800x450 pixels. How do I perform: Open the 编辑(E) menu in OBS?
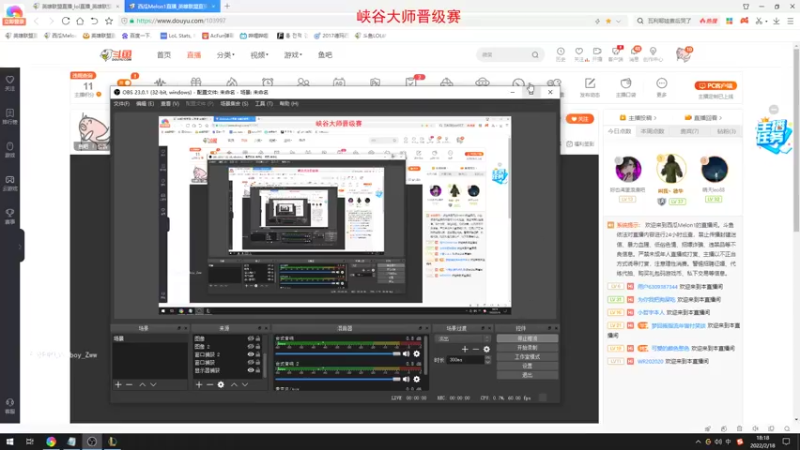[x=145, y=104]
